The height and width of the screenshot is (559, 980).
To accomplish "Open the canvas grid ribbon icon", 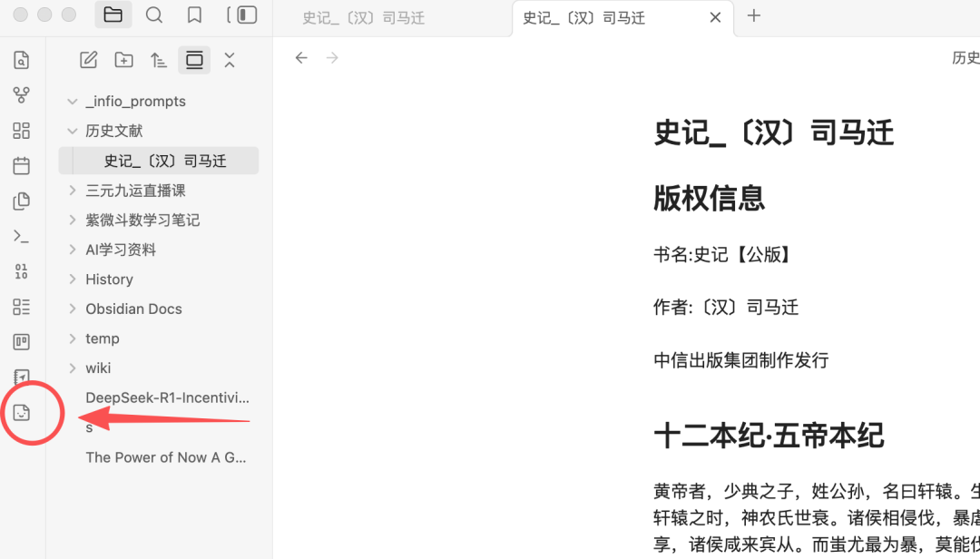I will click(x=21, y=130).
